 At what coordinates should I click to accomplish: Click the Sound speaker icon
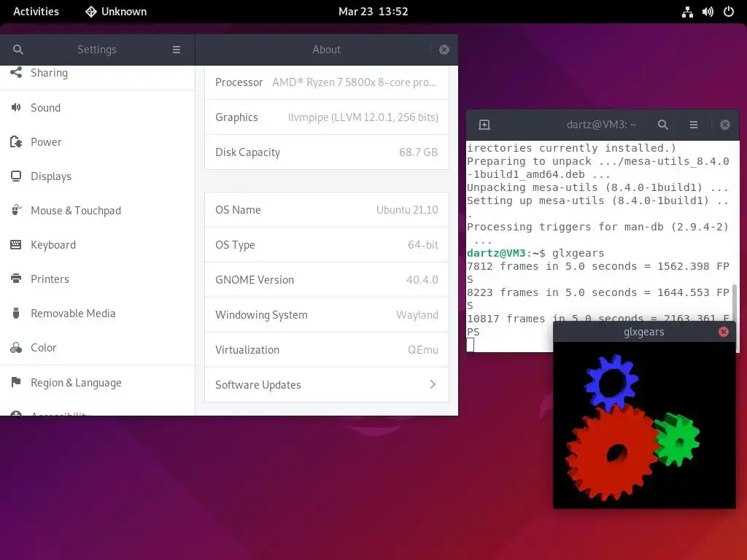point(16,108)
